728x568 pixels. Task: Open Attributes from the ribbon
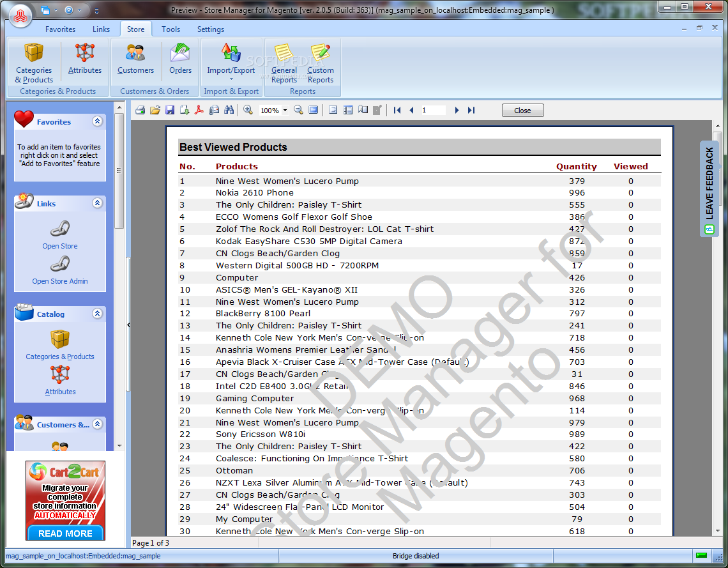pos(85,59)
